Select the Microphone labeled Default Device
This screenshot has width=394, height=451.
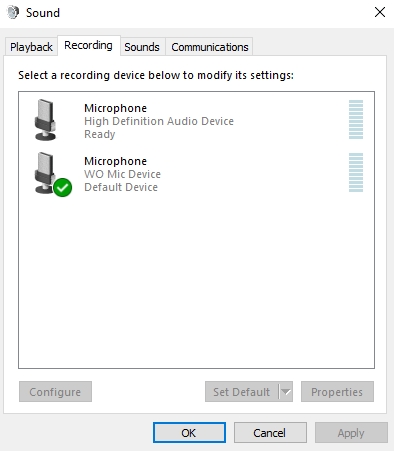point(196,174)
